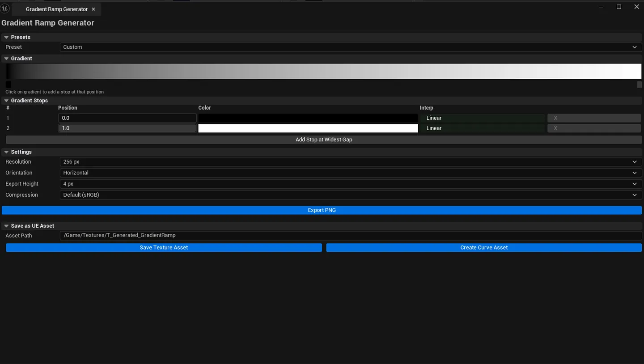Click the Unreal Engine logo icon
644x364 pixels.
pyautogui.click(x=5, y=8)
